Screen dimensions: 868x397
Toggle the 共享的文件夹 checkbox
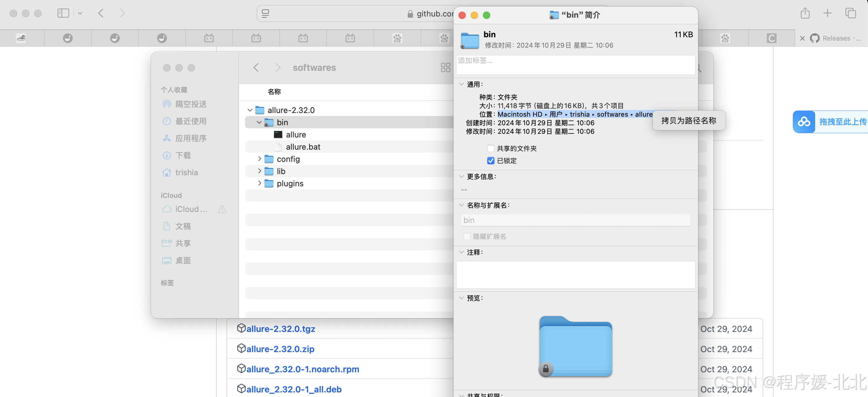491,148
